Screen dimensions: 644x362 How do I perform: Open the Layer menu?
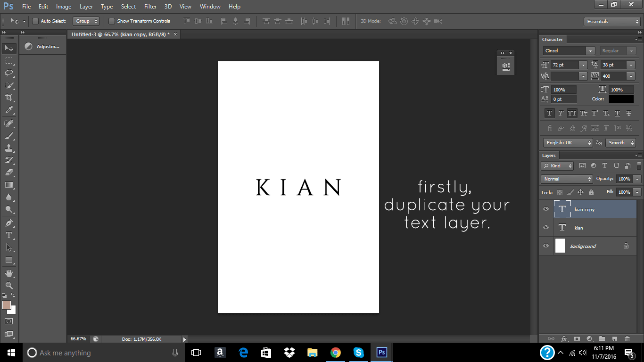(x=86, y=7)
